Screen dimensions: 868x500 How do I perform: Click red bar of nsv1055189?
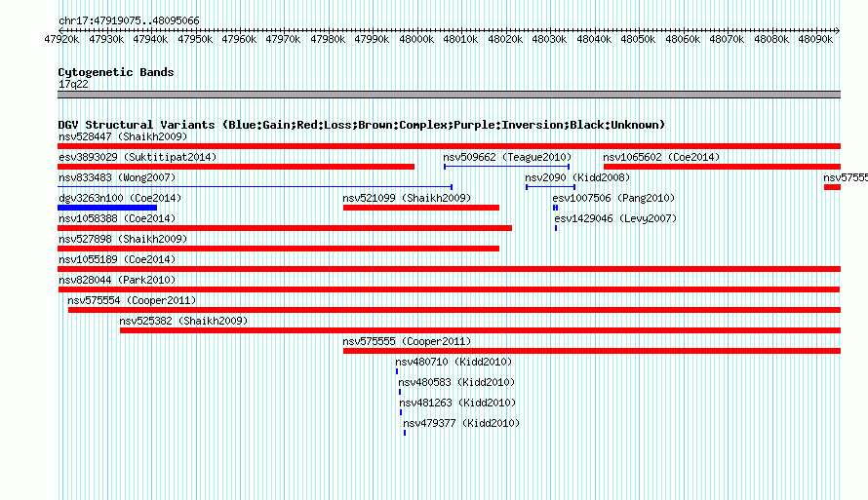449,269
